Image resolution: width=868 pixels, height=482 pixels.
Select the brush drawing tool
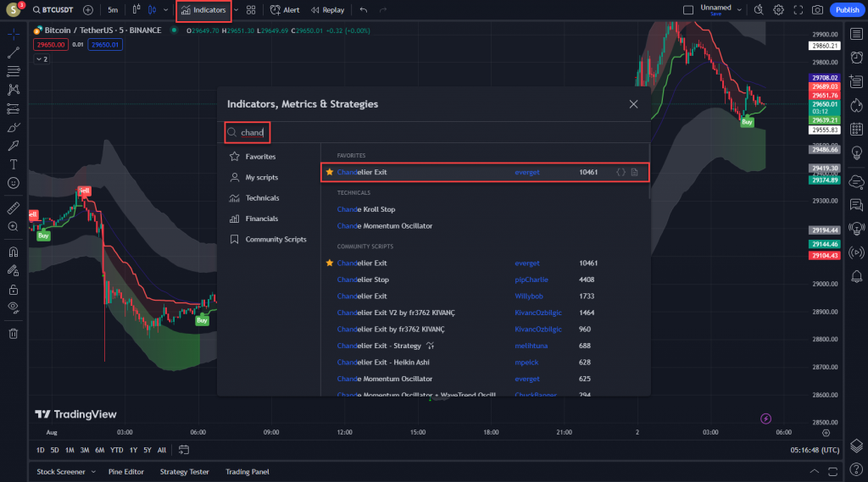coord(14,127)
